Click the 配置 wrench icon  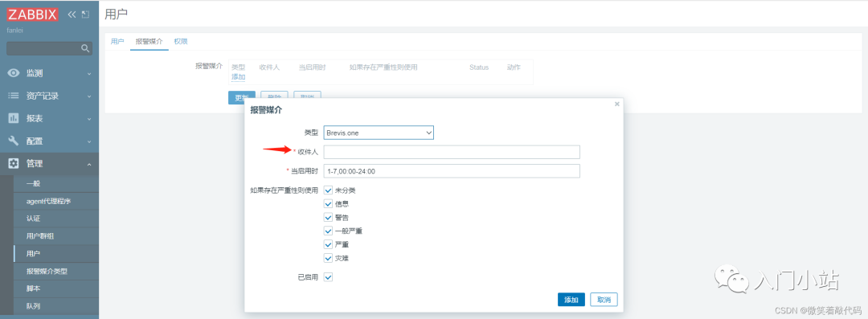click(x=14, y=141)
